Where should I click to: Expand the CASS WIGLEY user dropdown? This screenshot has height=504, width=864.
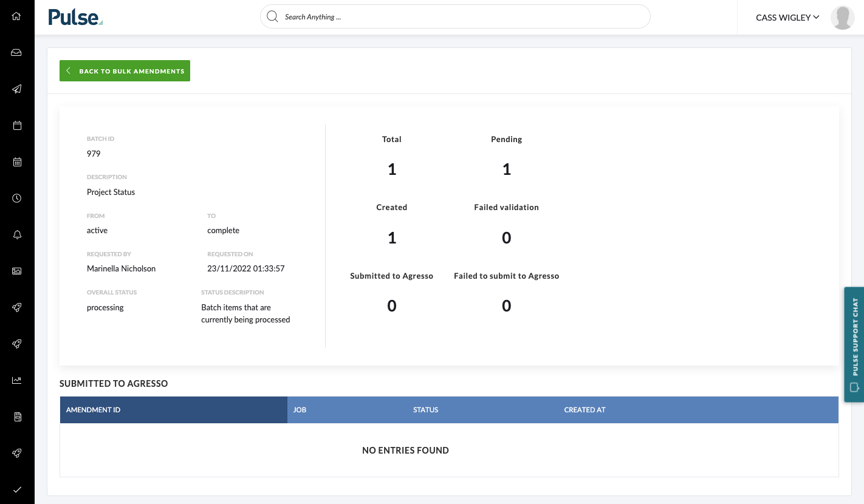[x=787, y=18]
